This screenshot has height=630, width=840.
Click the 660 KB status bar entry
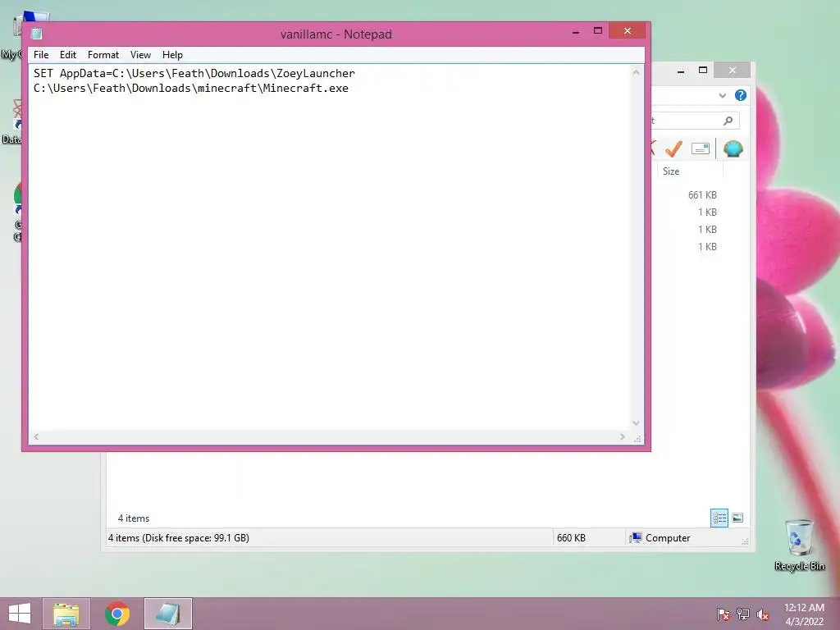click(x=571, y=538)
